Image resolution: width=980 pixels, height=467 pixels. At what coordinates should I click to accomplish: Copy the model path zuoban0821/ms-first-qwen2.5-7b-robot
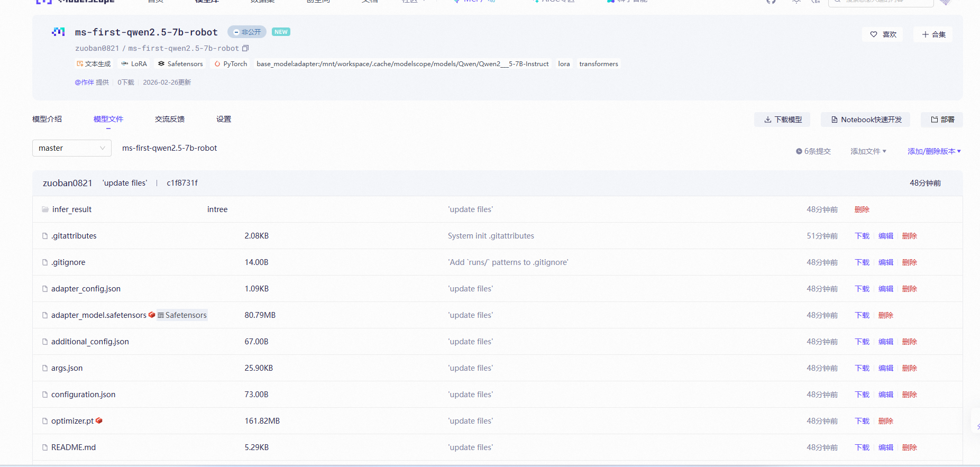click(245, 48)
